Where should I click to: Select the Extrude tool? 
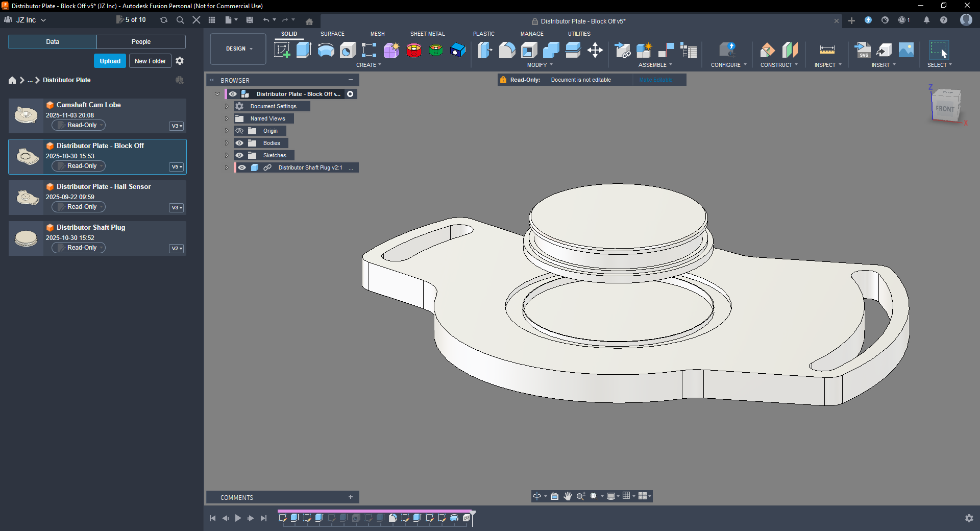pos(304,50)
